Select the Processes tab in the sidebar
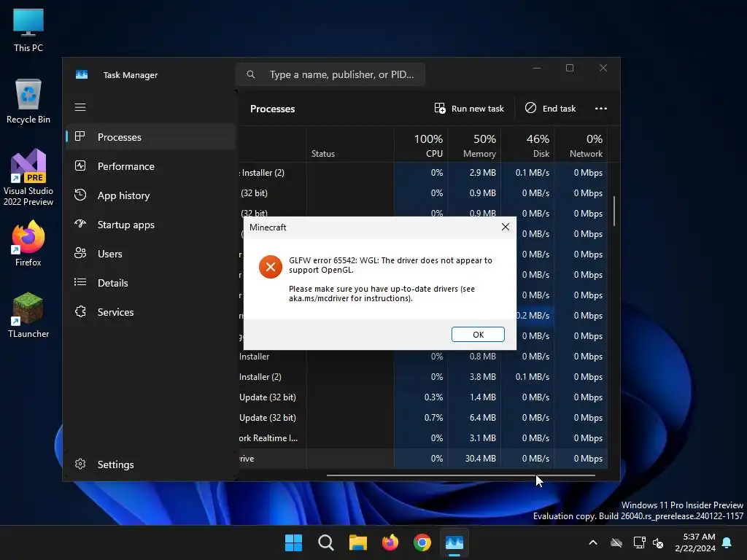747x560 pixels. tap(150, 137)
